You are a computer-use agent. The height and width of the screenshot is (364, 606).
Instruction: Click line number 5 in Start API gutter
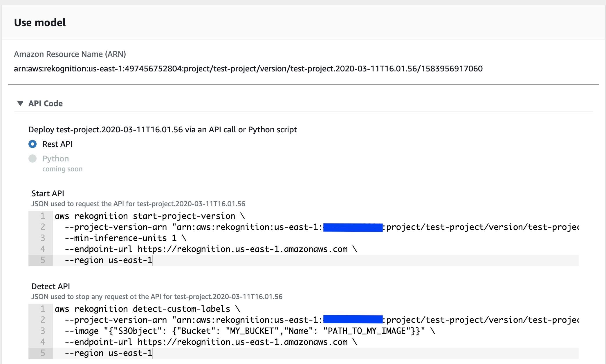pyautogui.click(x=43, y=260)
